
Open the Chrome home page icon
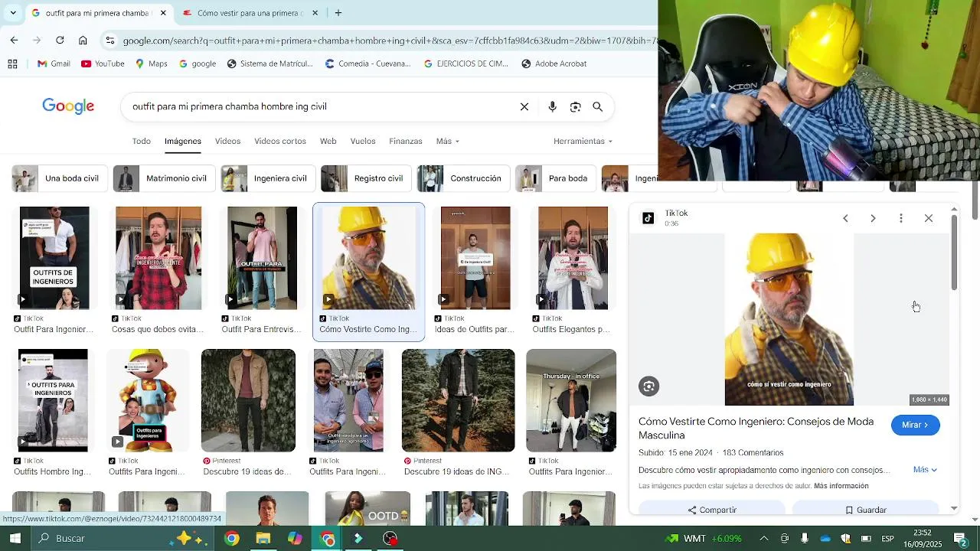click(83, 40)
